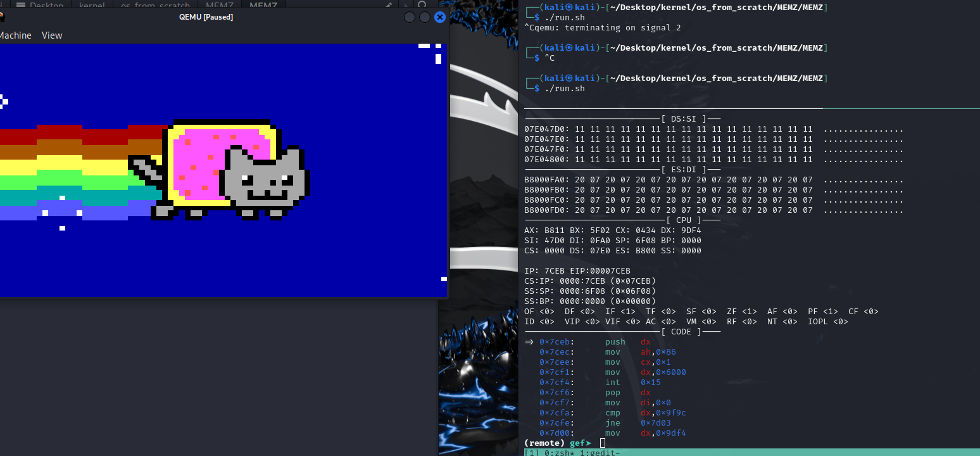
Task: Click the 0x7cfe jne 0x7d03 line
Action: coord(605,423)
